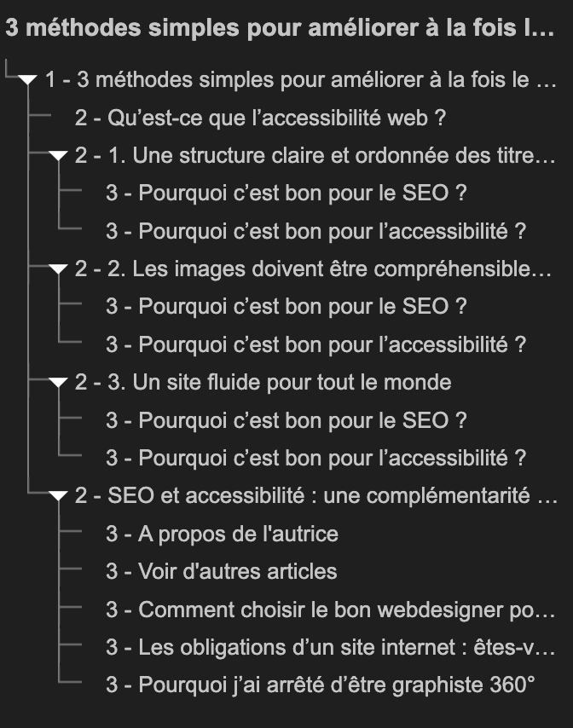Select "Comment choisir le bon webdesigner" heading
This screenshot has height=728, width=573.
[x=331, y=610]
